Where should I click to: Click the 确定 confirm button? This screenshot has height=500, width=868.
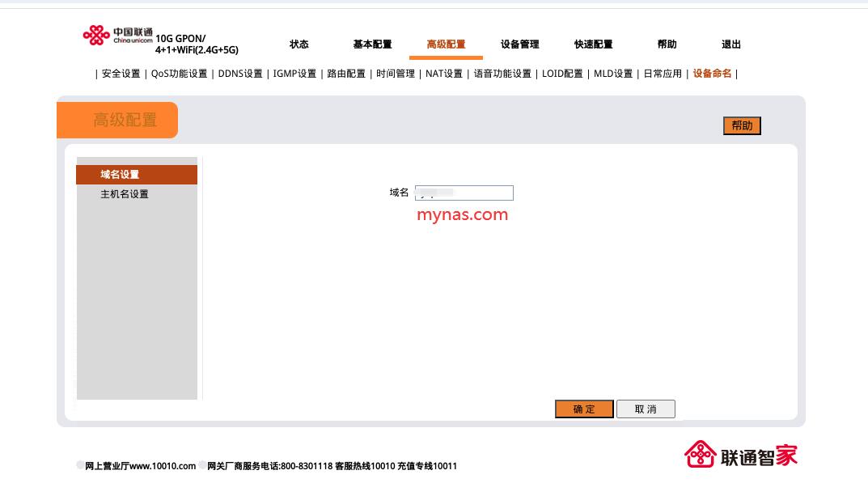[x=583, y=409]
